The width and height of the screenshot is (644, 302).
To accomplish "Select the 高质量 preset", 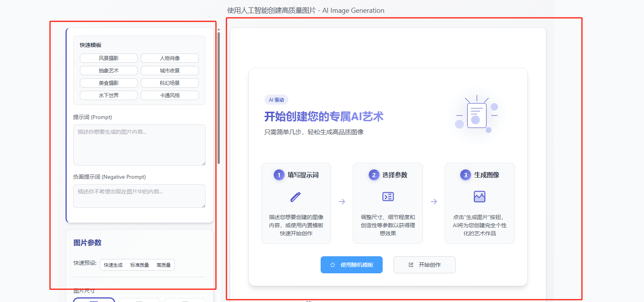I will click(164, 265).
